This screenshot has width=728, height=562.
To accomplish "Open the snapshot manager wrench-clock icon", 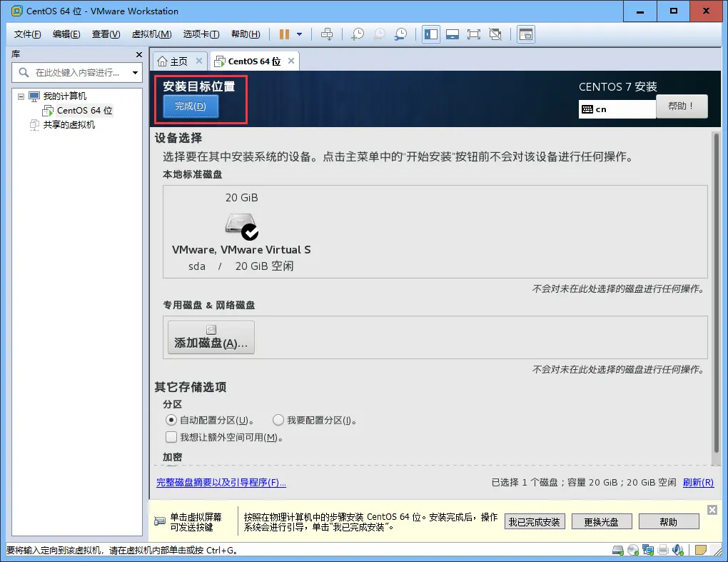I will [400, 34].
